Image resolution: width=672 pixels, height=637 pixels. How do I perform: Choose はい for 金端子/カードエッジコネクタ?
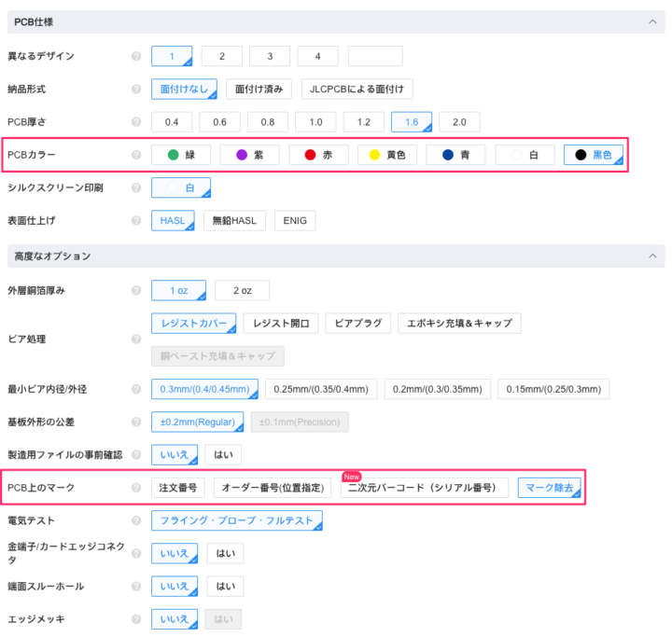[x=224, y=553]
